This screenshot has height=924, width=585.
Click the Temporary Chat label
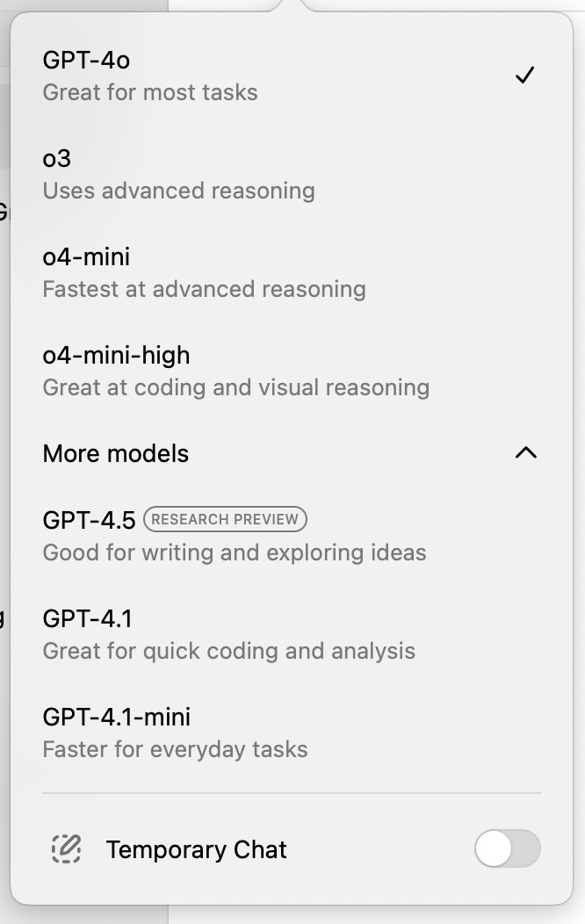(197, 849)
